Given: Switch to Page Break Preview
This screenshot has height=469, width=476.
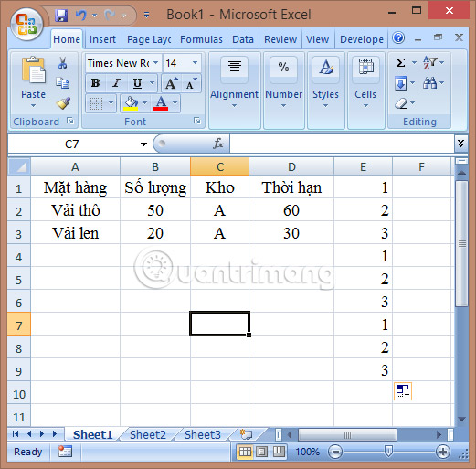Looking at the screenshot, I should click(279, 452).
